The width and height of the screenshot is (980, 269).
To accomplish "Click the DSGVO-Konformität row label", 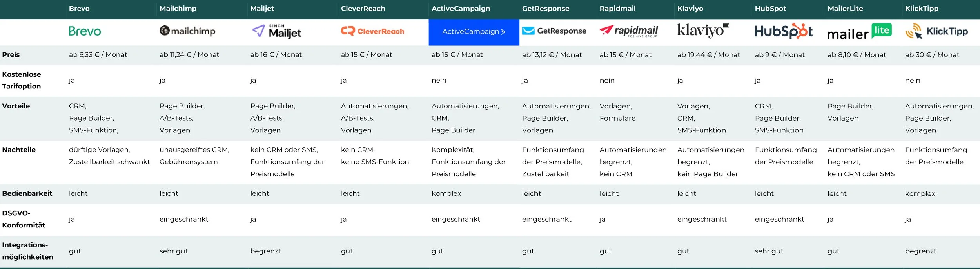I will click(x=24, y=219).
